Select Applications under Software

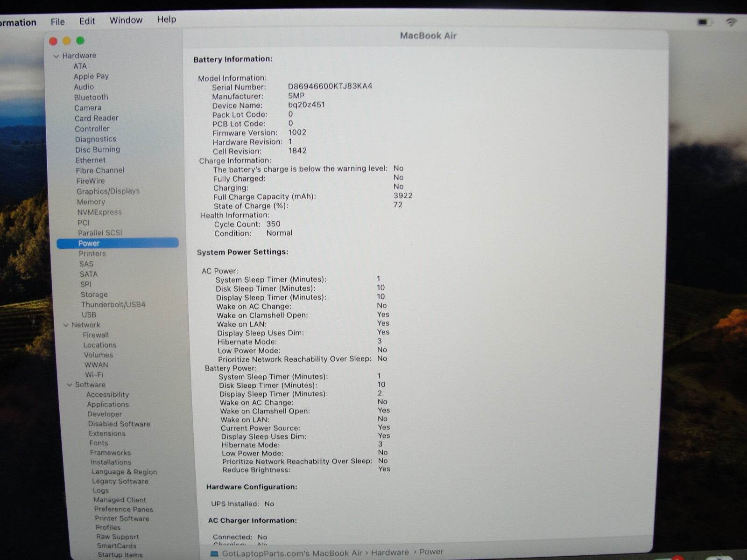(x=107, y=404)
